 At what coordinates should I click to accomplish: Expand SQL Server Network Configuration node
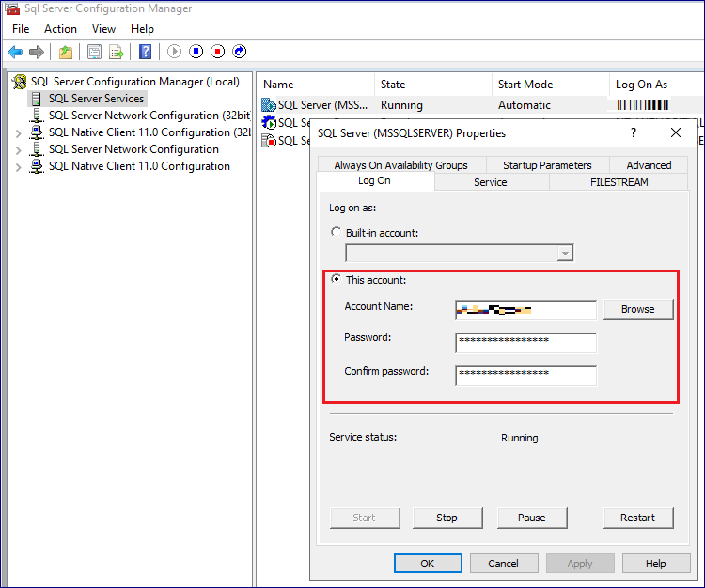click(18, 150)
